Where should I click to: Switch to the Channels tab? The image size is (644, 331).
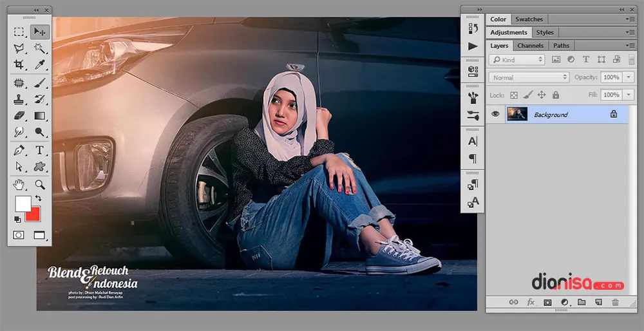(530, 46)
